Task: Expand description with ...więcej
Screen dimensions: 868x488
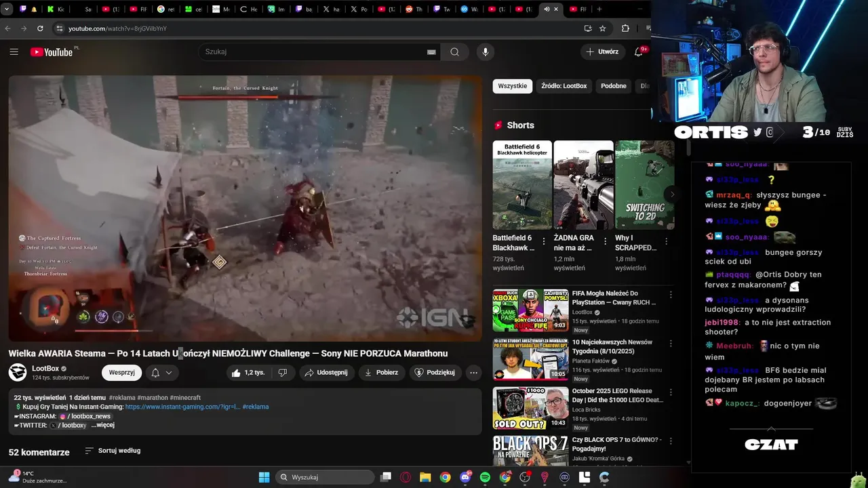Action: [103, 425]
